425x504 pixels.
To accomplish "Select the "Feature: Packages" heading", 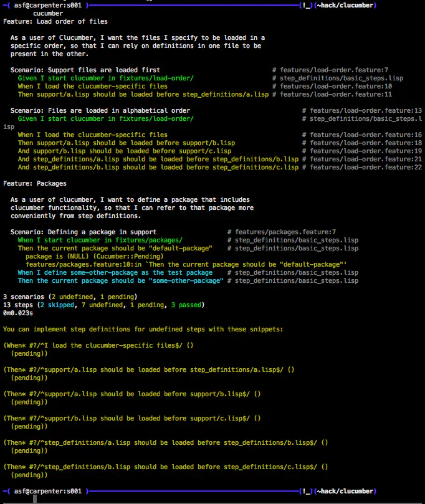I will (34, 183).
